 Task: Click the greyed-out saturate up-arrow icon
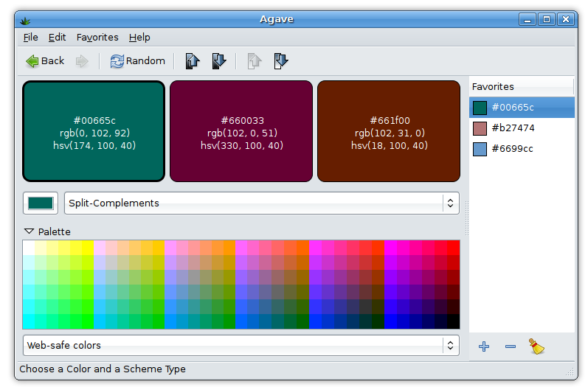tap(255, 61)
